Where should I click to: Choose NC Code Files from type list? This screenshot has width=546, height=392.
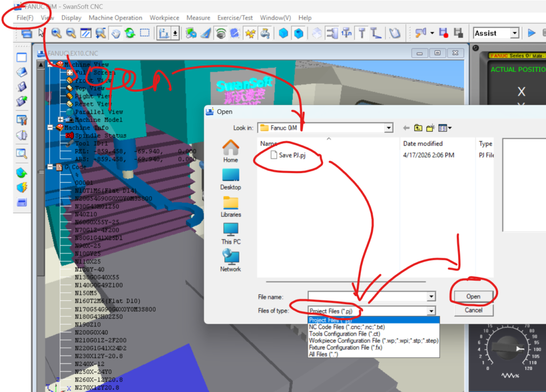click(x=347, y=327)
